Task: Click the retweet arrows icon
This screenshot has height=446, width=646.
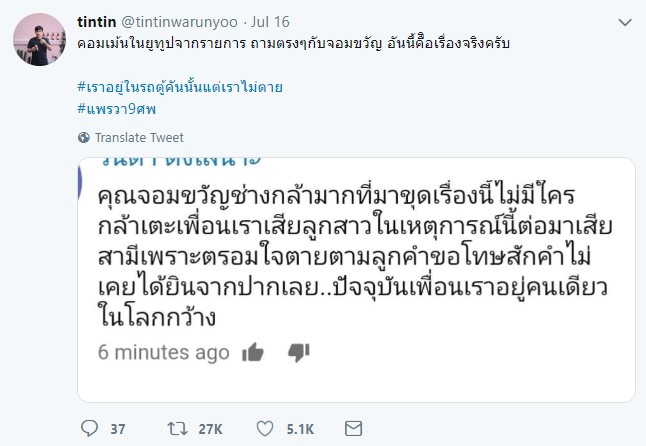Action: point(178,429)
